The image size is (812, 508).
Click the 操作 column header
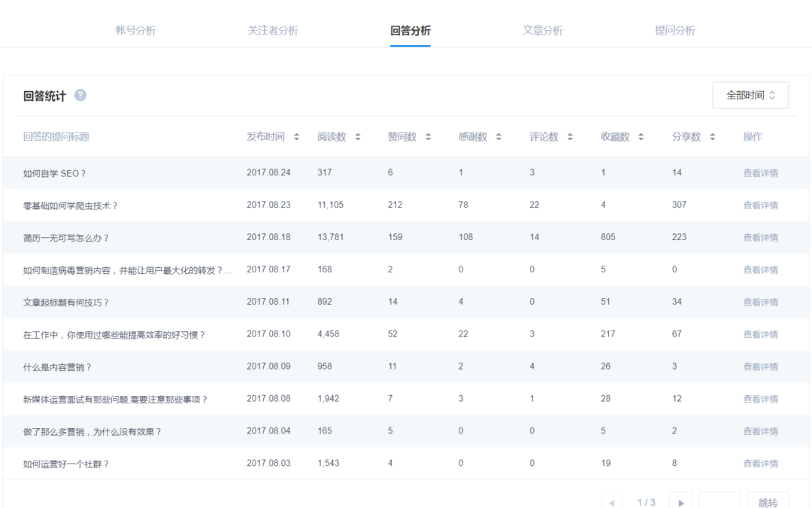coord(753,137)
